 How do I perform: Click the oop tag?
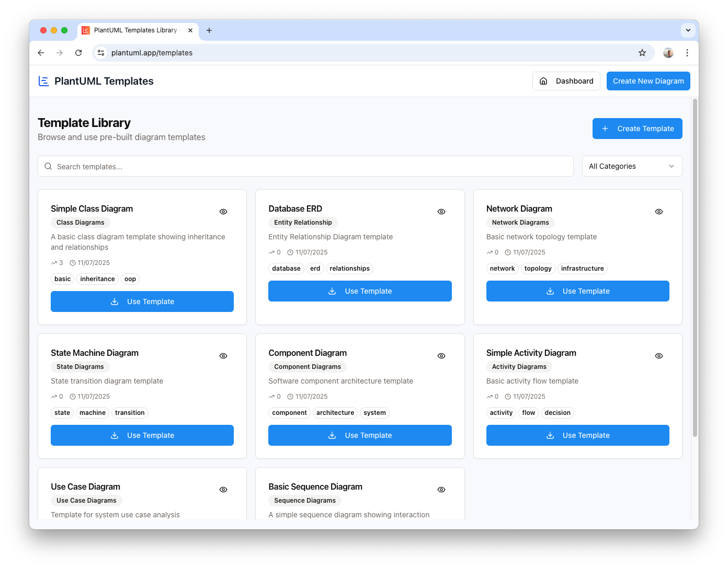coord(130,279)
